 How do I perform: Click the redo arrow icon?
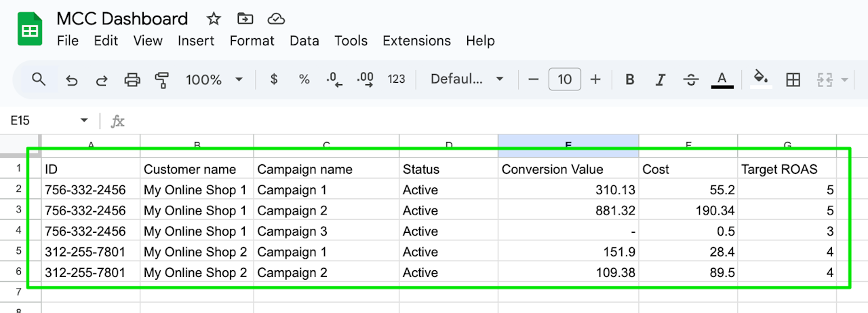pos(102,80)
